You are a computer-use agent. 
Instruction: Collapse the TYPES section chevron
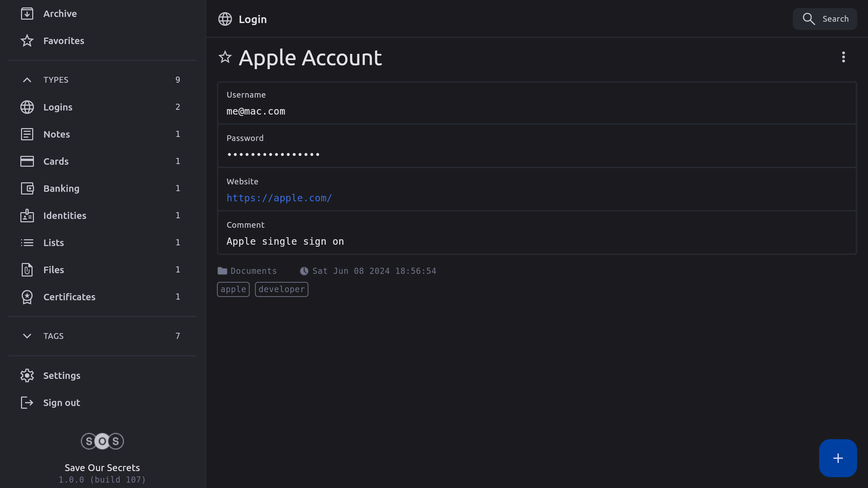click(x=27, y=80)
